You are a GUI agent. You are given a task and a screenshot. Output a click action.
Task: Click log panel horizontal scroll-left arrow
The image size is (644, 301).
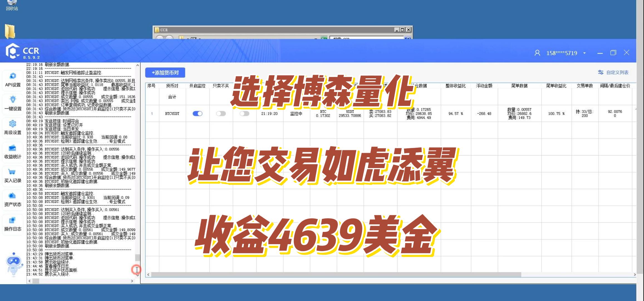tap(30, 281)
